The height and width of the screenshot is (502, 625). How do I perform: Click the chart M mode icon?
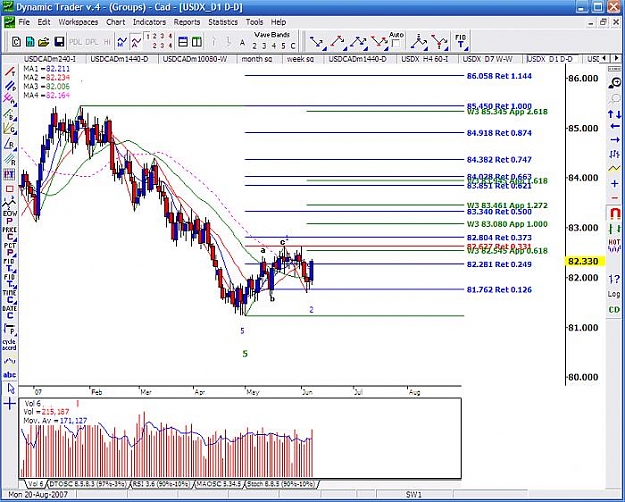122,41
